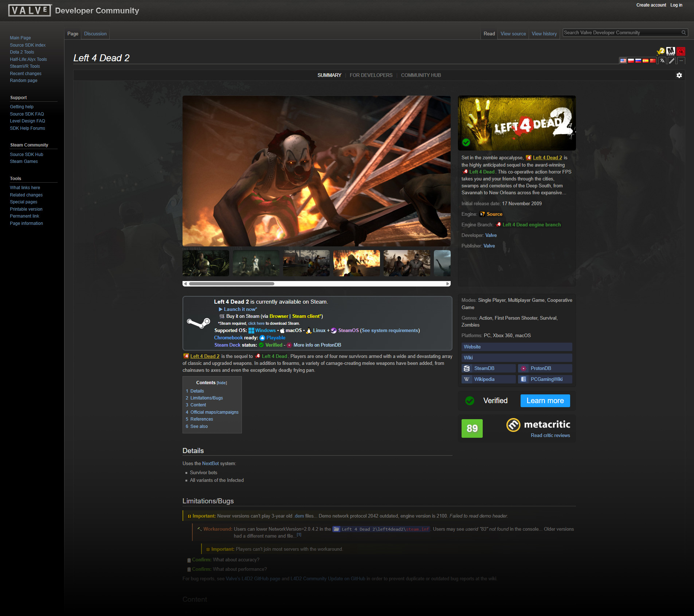This screenshot has width=694, height=616.
Task: Open the translate page icon
Action: (662, 61)
